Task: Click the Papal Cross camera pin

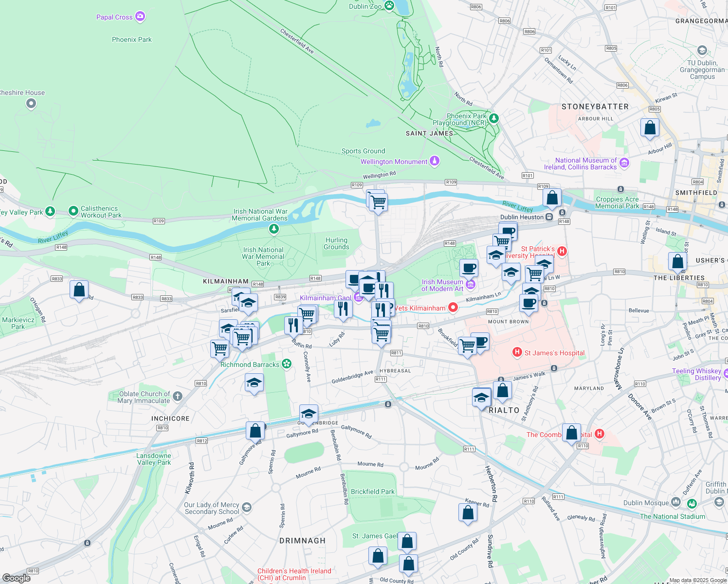Action: point(140,17)
